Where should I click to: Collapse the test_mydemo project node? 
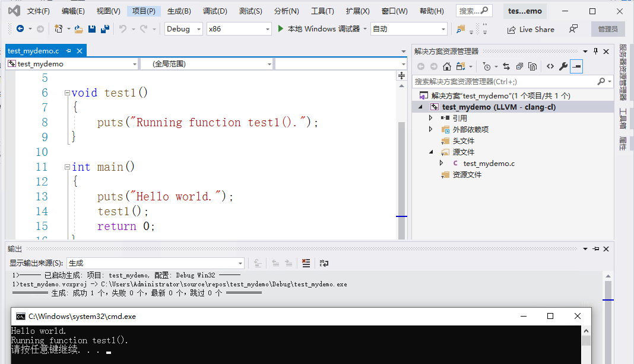coord(420,107)
